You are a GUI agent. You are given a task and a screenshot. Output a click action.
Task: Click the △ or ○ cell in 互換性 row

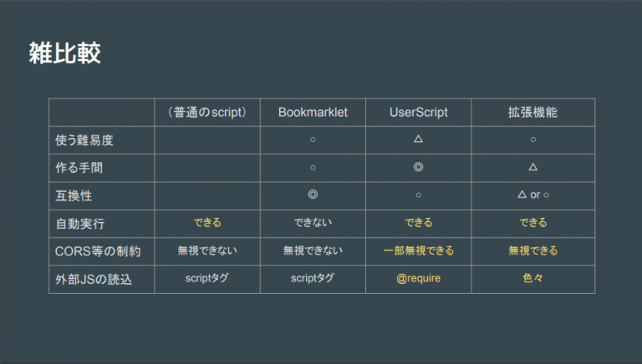coord(533,195)
